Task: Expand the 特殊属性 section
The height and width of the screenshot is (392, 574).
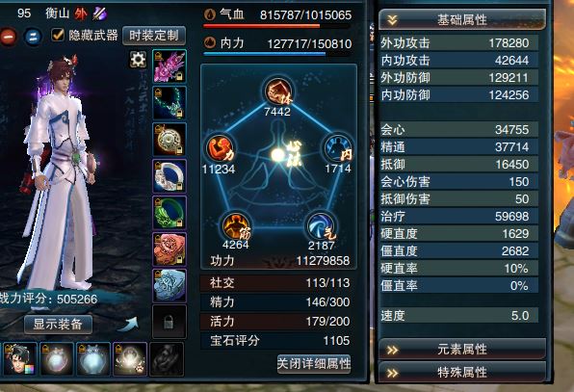Action: [462, 372]
